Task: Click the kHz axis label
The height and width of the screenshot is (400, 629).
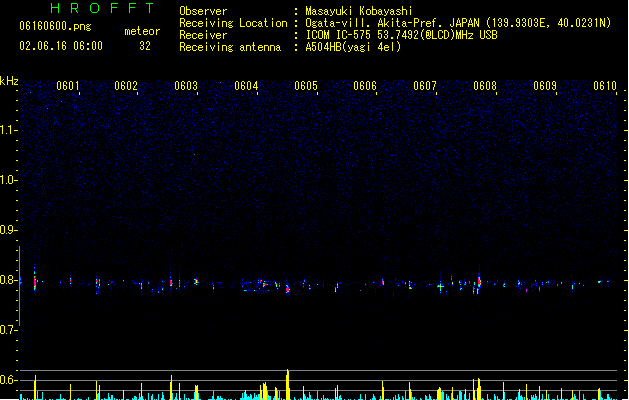Action: click(9, 81)
